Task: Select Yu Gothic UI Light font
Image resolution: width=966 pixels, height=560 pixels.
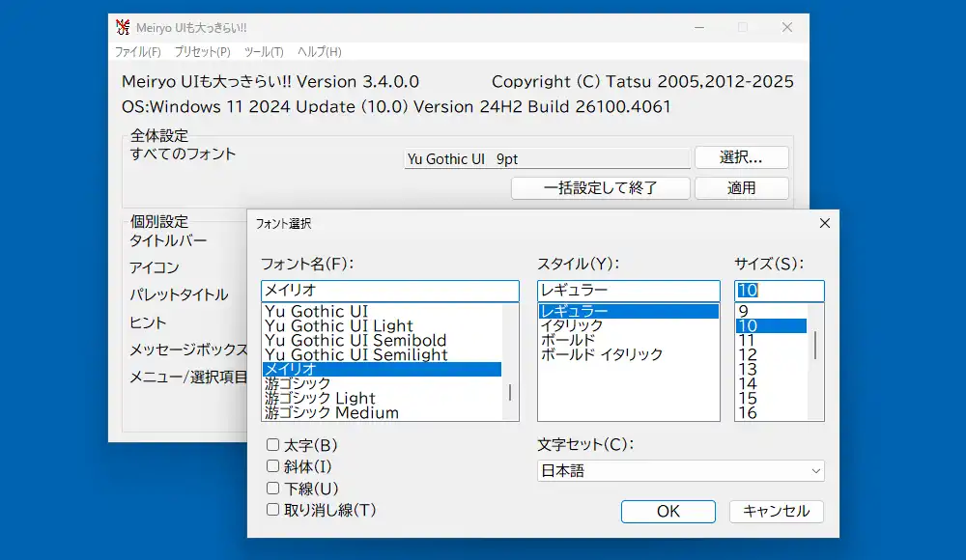Action: 382,326
